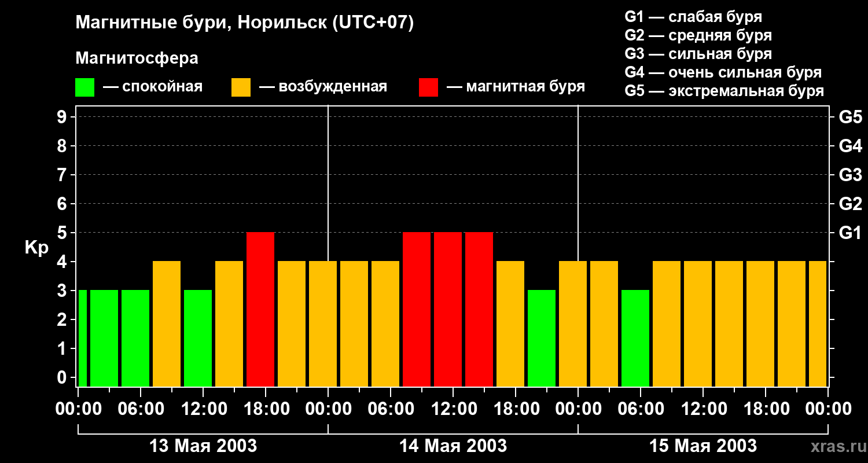Select the only red bar on 13 Мая
The height and width of the screenshot is (463, 868).
click(x=260, y=309)
